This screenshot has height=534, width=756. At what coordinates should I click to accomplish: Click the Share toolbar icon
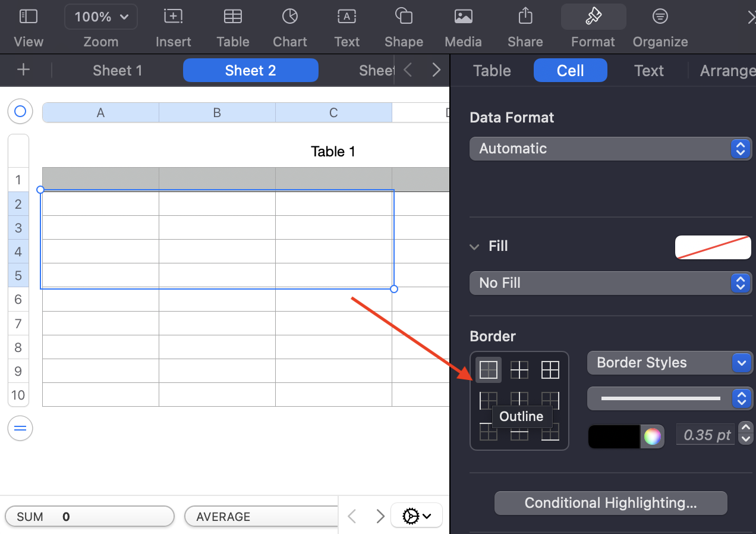[x=525, y=16]
